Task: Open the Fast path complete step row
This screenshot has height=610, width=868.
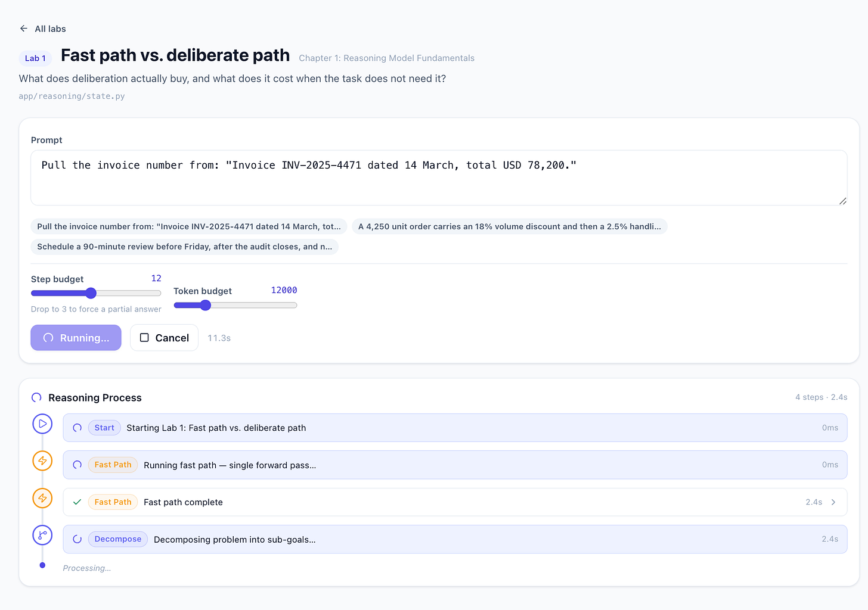Action: [455, 502]
